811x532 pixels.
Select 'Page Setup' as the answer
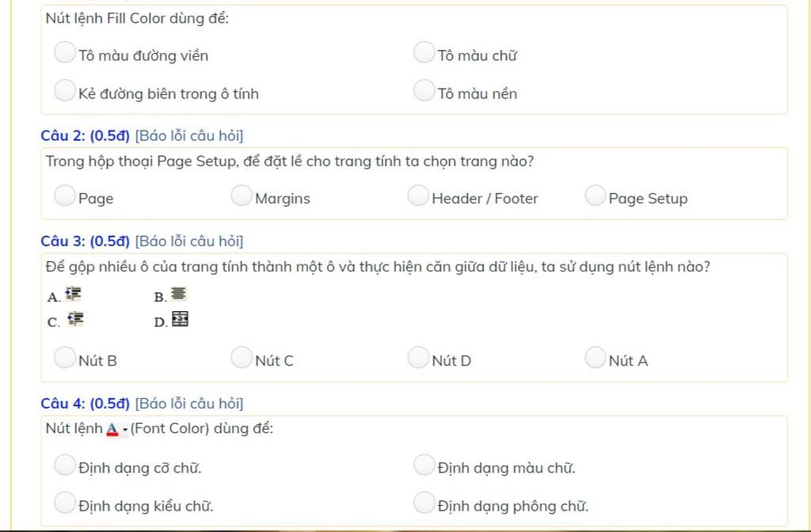pos(596,196)
